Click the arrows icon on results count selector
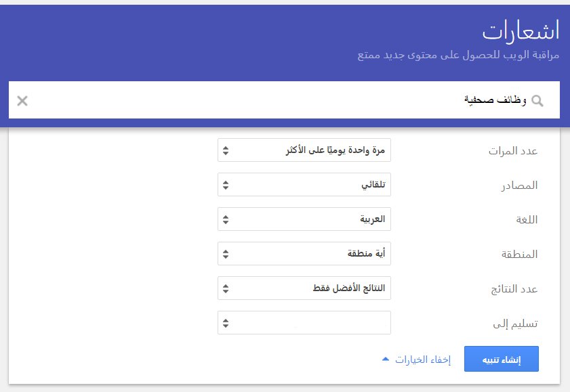The height and width of the screenshot is (392, 570). (226, 288)
